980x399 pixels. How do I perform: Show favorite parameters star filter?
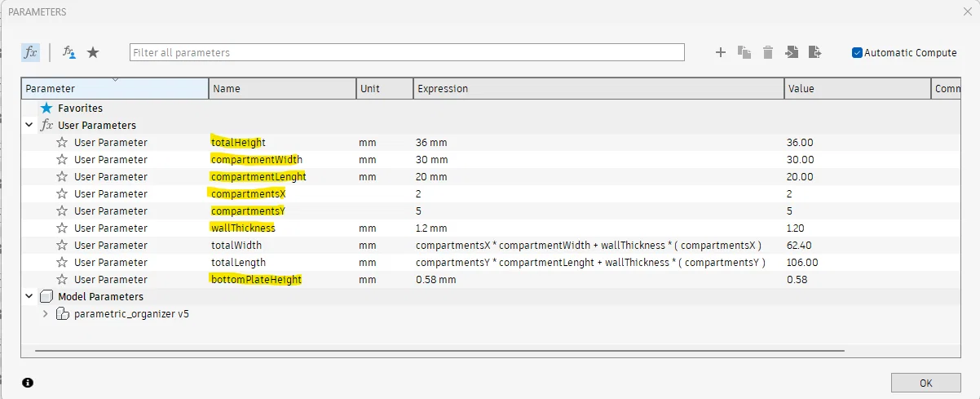[x=93, y=52]
